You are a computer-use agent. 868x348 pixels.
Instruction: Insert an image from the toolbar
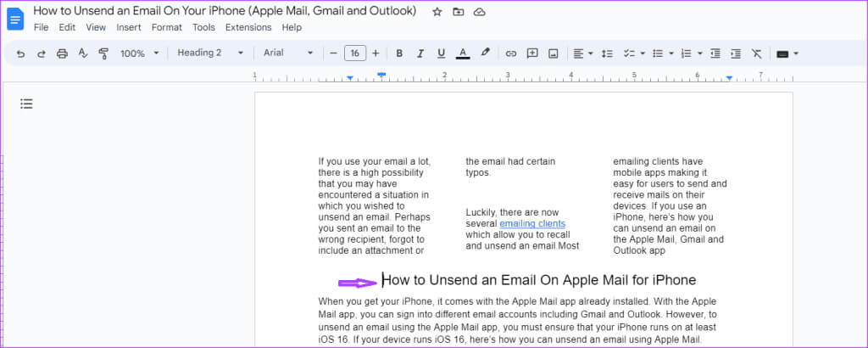point(553,53)
